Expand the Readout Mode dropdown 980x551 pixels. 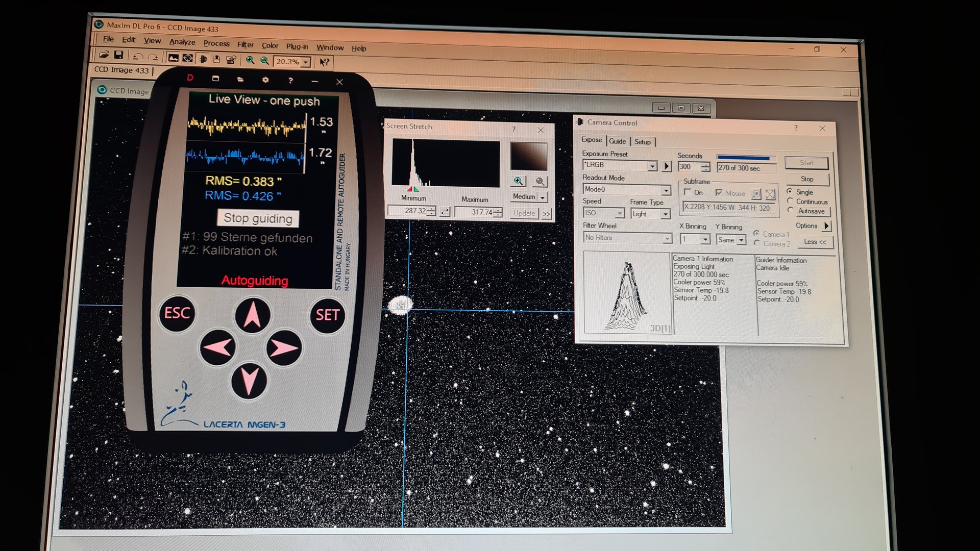666,190
